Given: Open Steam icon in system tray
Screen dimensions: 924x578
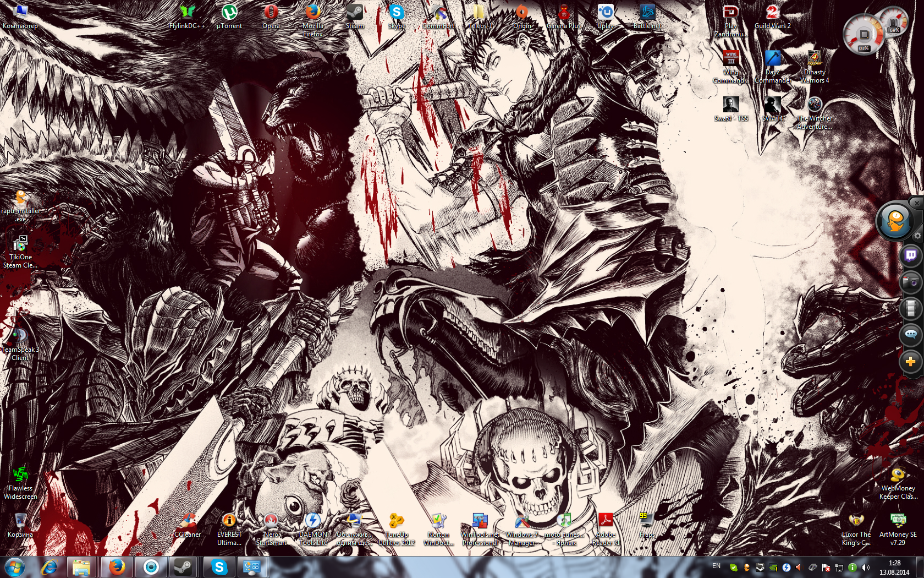Looking at the screenshot, I should tap(760, 568).
